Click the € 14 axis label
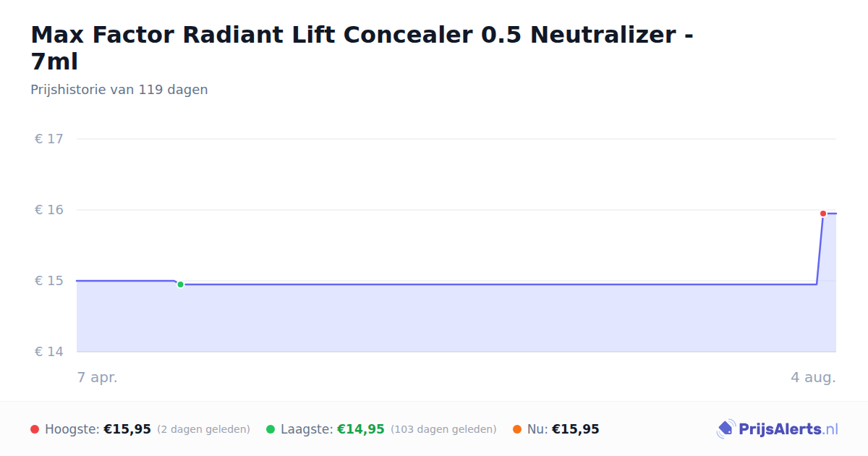Screen dimensions: 868x456 pos(49,352)
